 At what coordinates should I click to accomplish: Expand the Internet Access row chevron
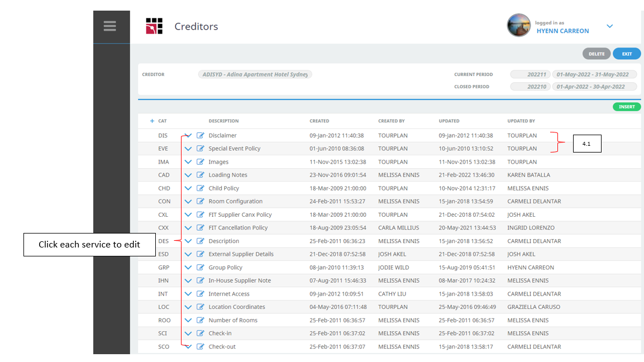pos(188,294)
